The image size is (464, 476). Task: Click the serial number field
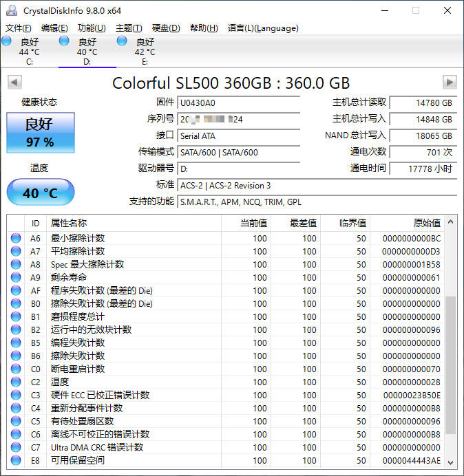pos(238,119)
